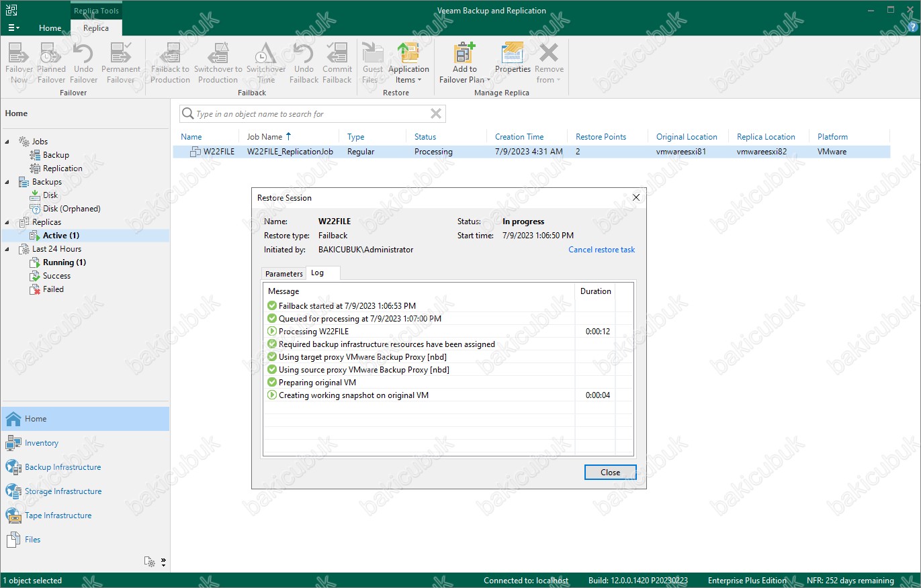The width and height of the screenshot is (921, 588).
Task: Open the Inventory view
Action: click(x=85, y=443)
